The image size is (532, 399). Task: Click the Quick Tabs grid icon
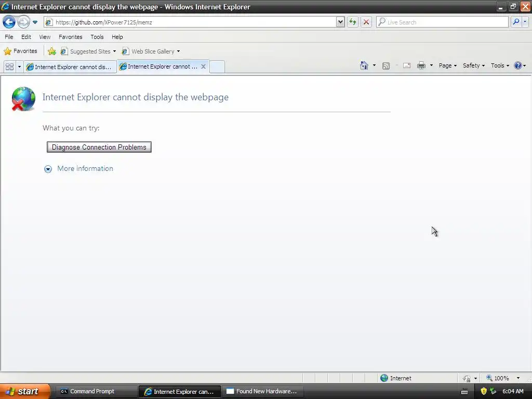click(9, 66)
